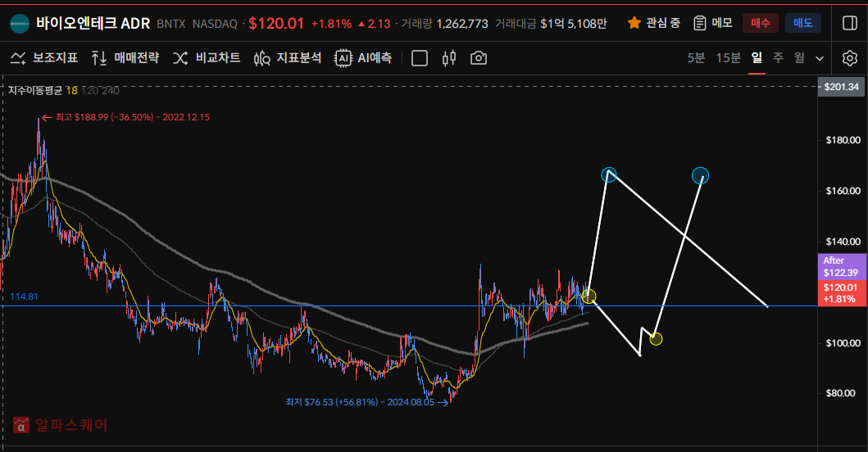Click the $201.34 crosshair price label
The height and width of the screenshot is (452, 868).
(842, 87)
